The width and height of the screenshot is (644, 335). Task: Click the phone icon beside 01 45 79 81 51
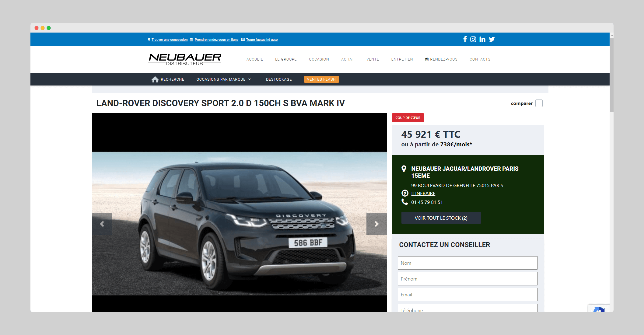(x=404, y=202)
